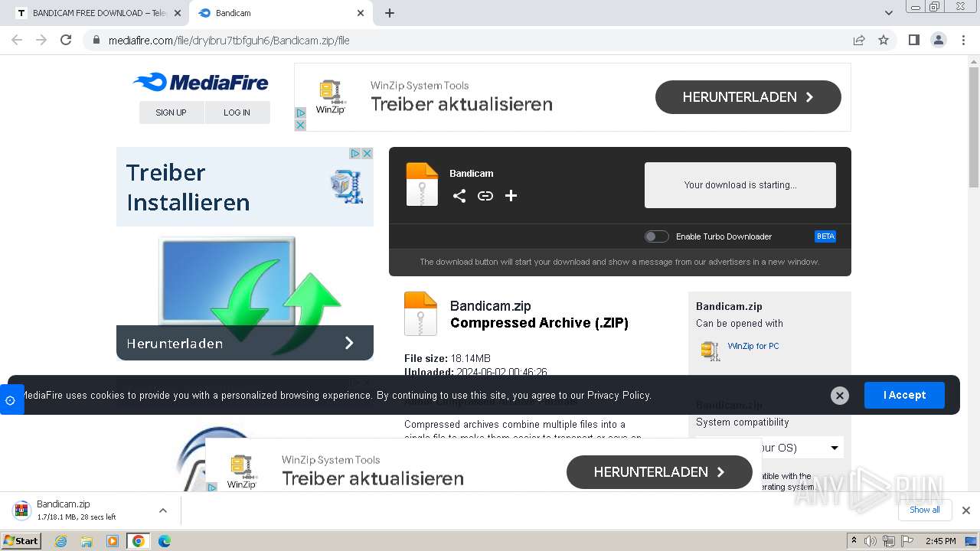The image size is (980, 551).
Task: Click the bottom HERUNTERLADEN ad button
Action: click(659, 472)
